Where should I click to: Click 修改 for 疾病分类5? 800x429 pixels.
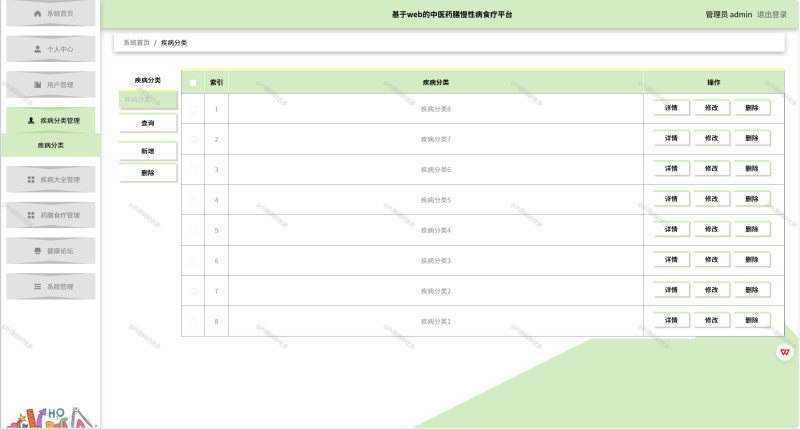711,199
